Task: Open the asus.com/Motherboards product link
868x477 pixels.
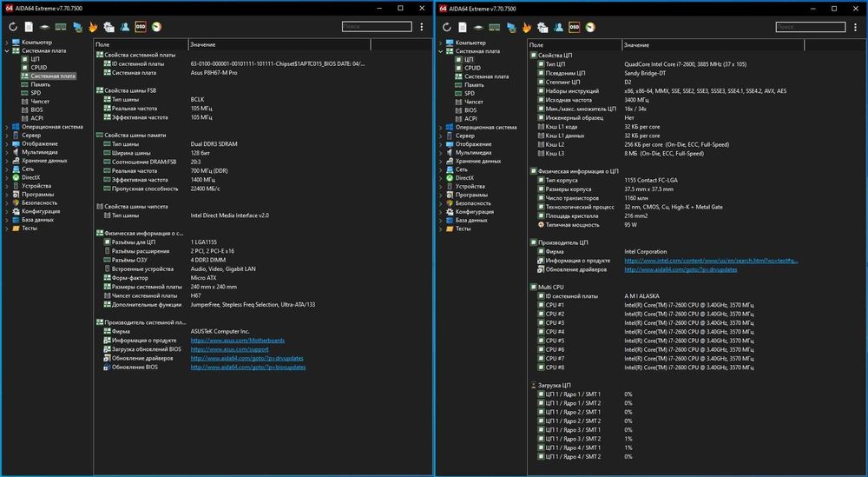Action: [238, 341]
